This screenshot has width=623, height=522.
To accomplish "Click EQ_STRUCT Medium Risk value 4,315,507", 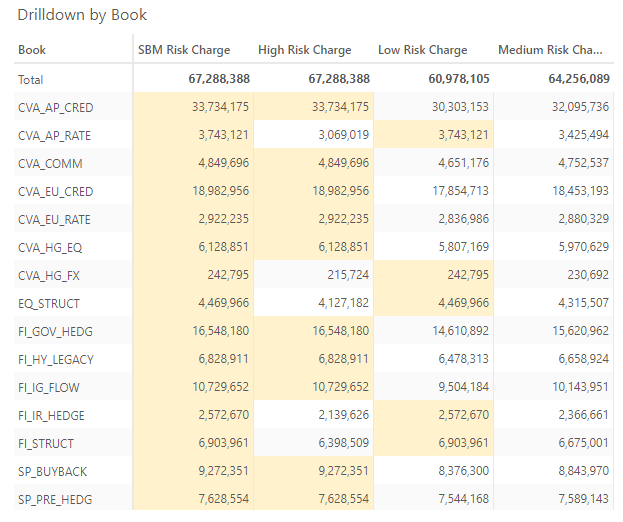I will click(x=583, y=303).
